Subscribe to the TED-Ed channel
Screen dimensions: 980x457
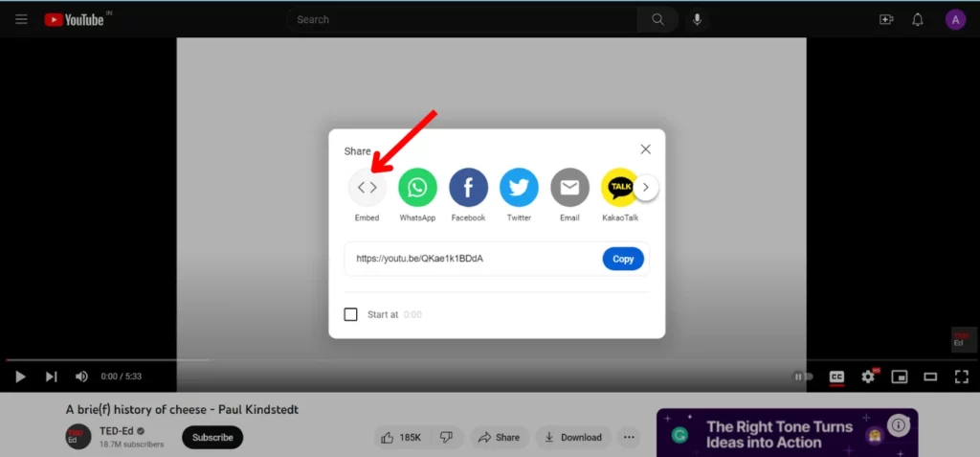pyautogui.click(x=212, y=437)
